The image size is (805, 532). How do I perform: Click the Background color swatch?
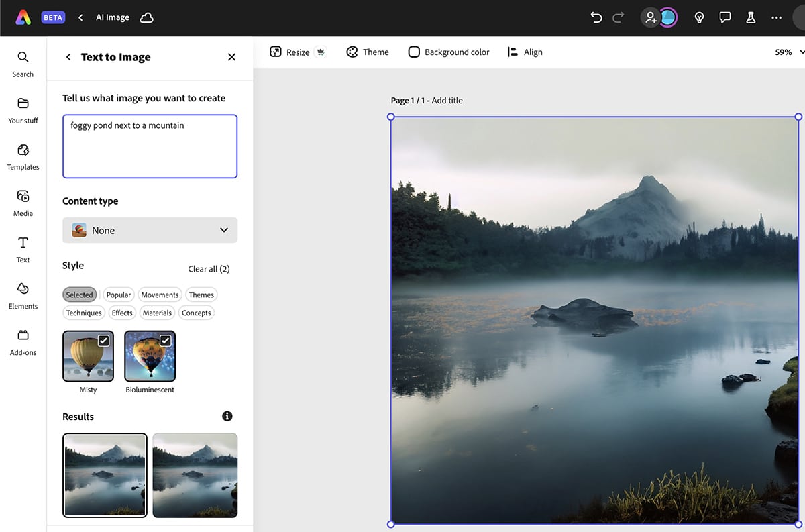tap(414, 52)
